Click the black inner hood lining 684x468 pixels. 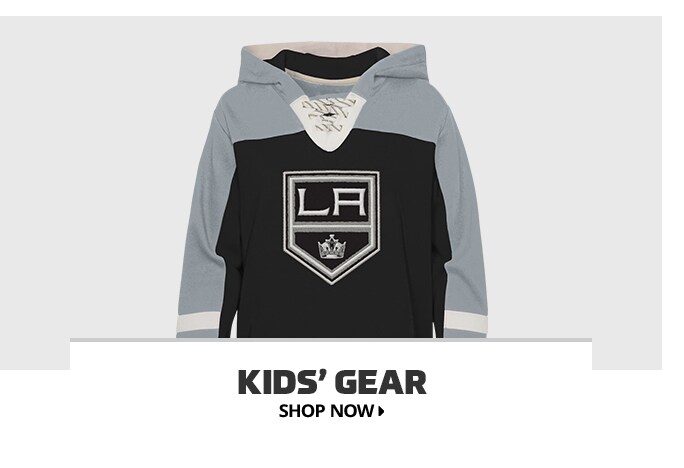pyautogui.click(x=327, y=61)
